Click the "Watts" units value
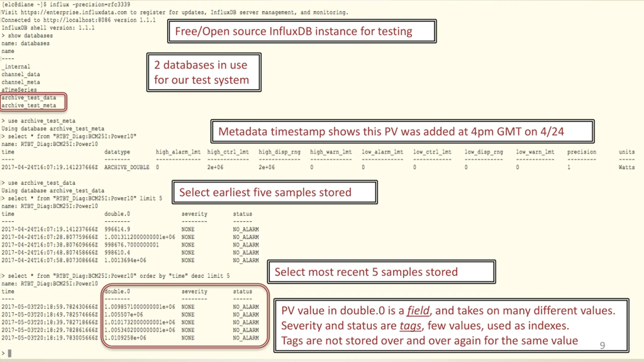Image resolution: width=644 pixels, height=362 pixels. (x=626, y=167)
